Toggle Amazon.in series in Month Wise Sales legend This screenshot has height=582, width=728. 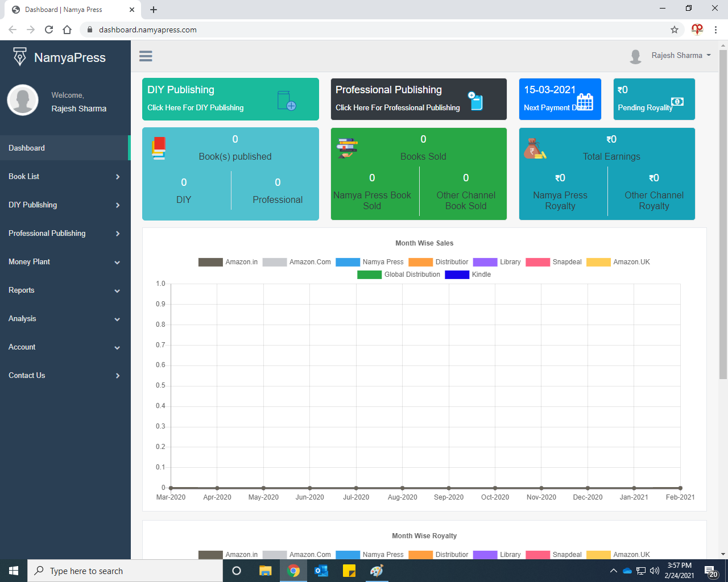[x=227, y=262]
